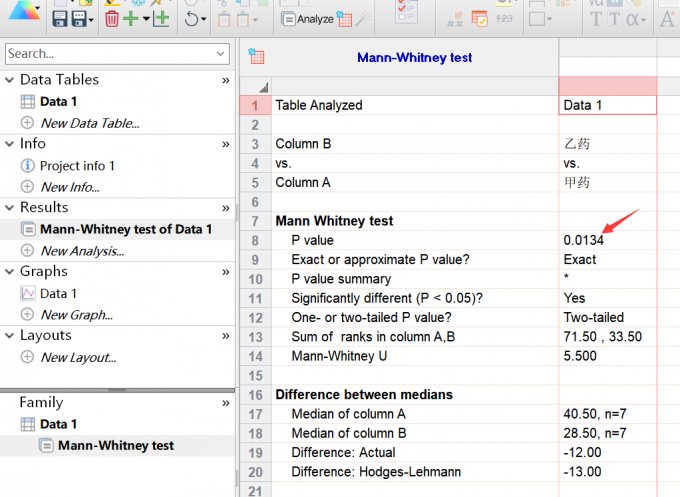The image size is (680, 497).
Task: Select the Mann-Whitney U value 5.500
Action: 608,356
